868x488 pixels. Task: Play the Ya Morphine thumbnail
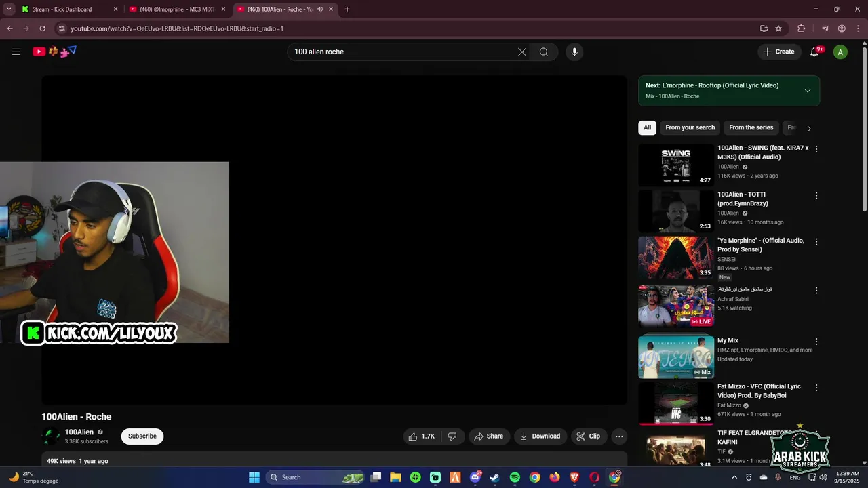coord(676,258)
